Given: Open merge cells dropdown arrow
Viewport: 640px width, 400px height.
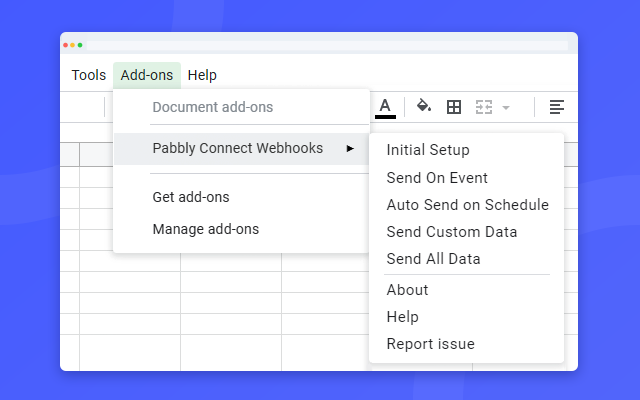Looking at the screenshot, I should click(506, 108).
